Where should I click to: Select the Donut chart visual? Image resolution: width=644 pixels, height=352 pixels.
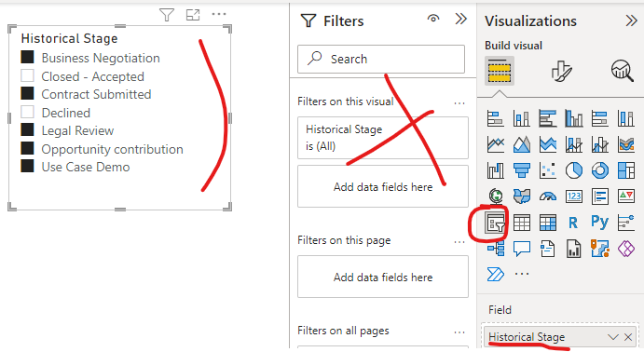click(x=599, y=170)
